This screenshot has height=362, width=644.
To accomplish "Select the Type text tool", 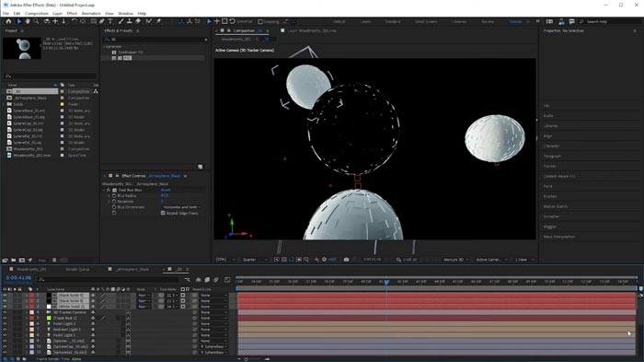I will (110, 21).
